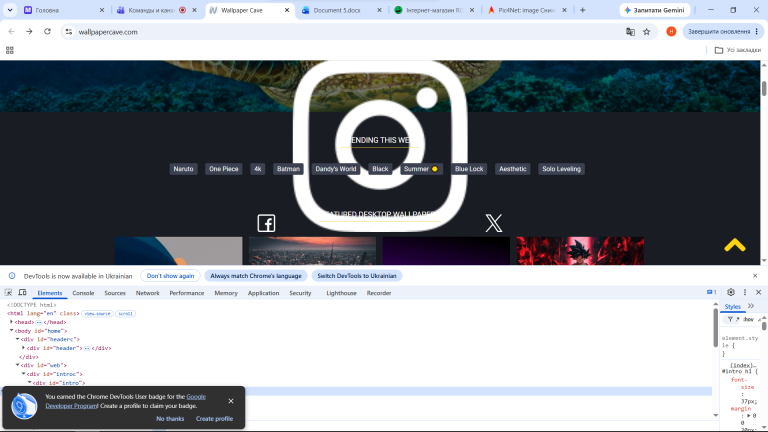768x432 pixels.
Task: Click No thanks in badge popup
Action: [170, 419]
